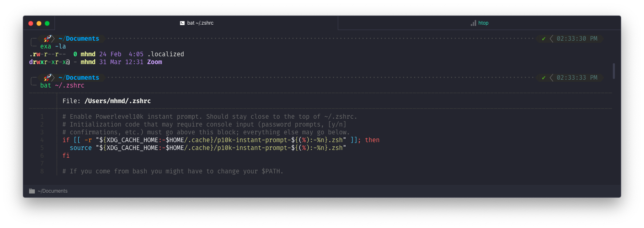
Task: Click the ~/Documents path in the footer
Action: click(52, 191)
